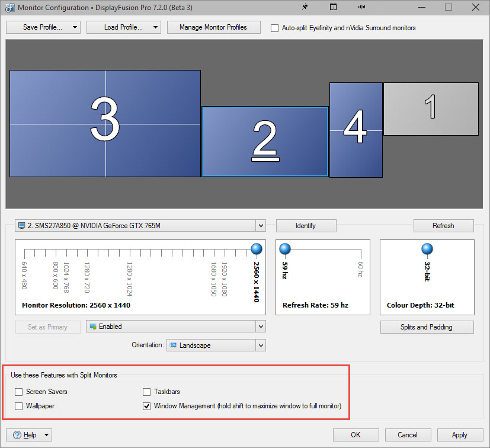Select monitor 4 in the layout preview

pyautogui.click(x=356, y=130)
